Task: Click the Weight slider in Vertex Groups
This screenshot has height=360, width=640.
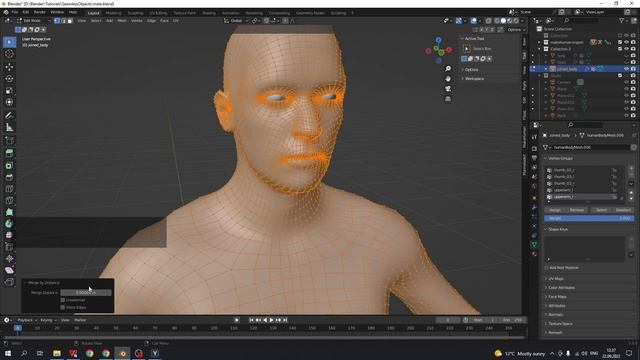Action: click(x=589, y=218)
